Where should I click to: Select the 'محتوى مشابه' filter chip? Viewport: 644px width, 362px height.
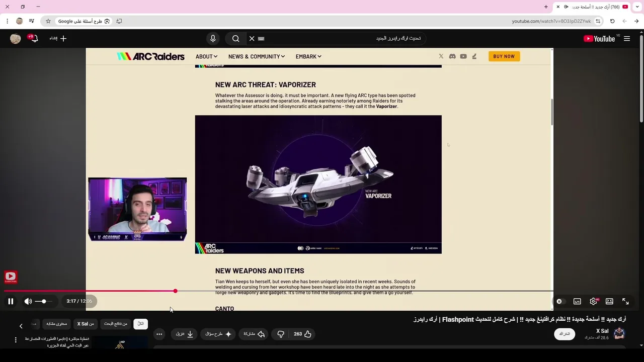click(x=56, y=324)
